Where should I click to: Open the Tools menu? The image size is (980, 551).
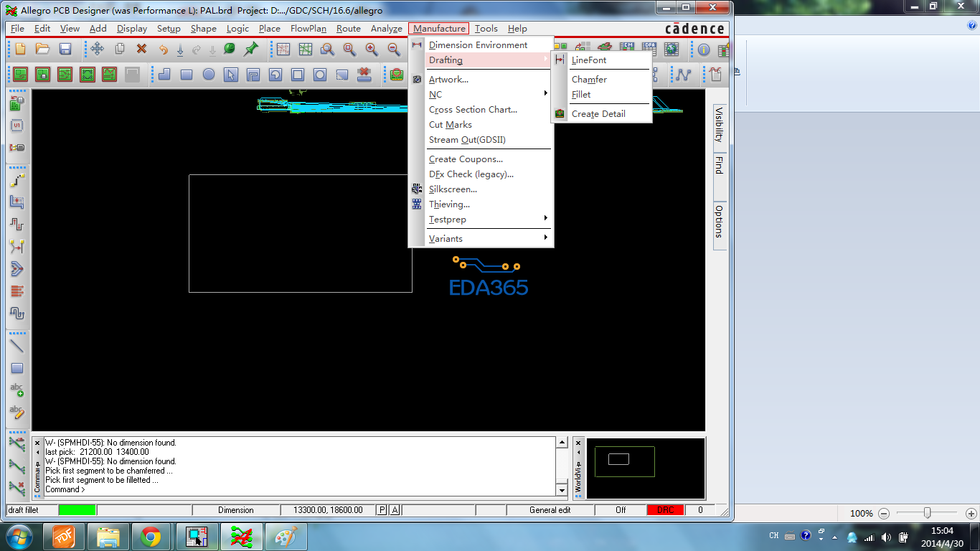tap(486, 29)
